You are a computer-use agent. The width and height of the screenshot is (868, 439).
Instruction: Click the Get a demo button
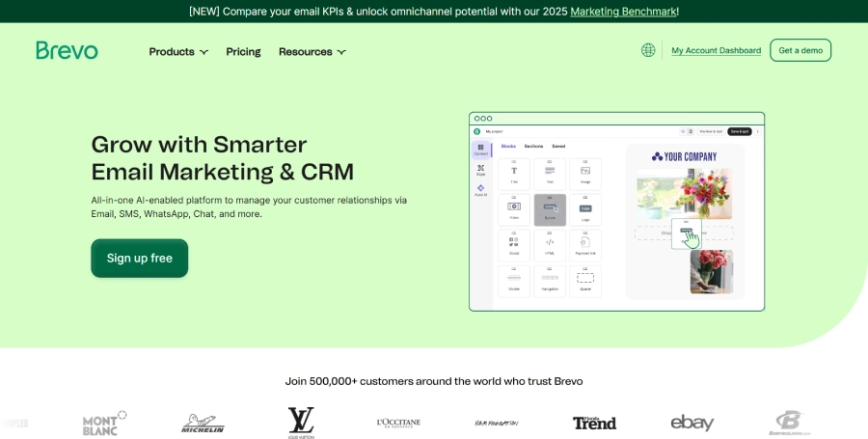pyautogui.click(x=800, y=50)
